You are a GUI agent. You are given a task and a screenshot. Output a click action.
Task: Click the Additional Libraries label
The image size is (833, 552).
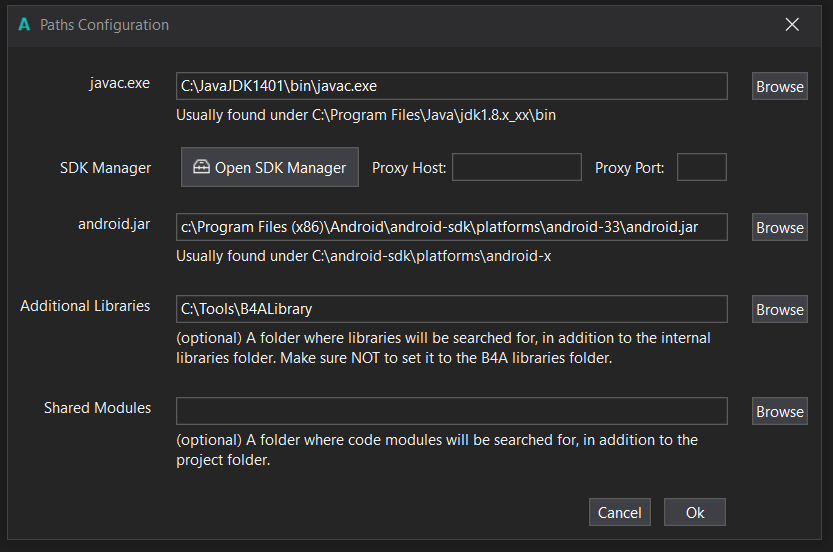click(x=85, y=306)
